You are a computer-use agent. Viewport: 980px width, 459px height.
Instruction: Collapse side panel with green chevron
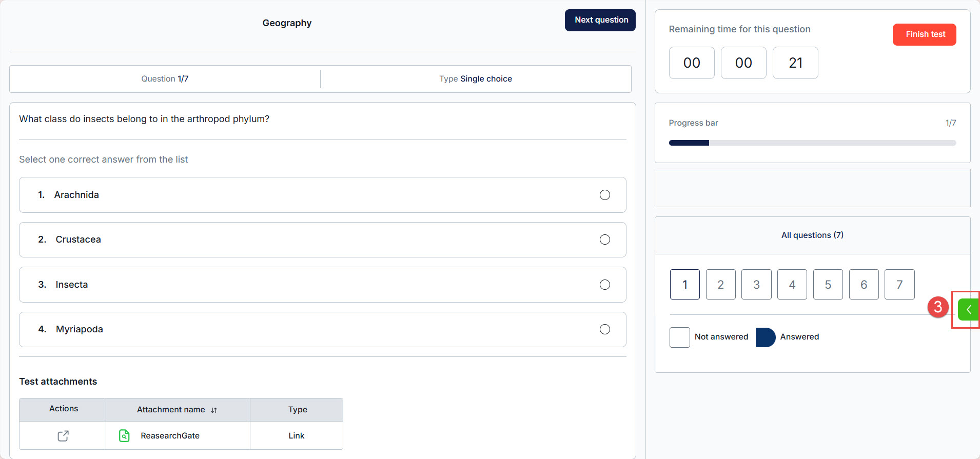(968, 310)
